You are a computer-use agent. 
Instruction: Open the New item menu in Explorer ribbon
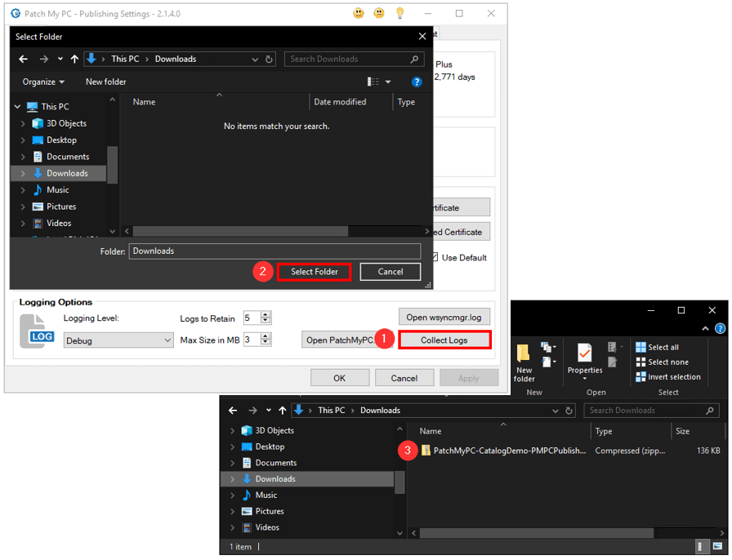pos(548,347)
